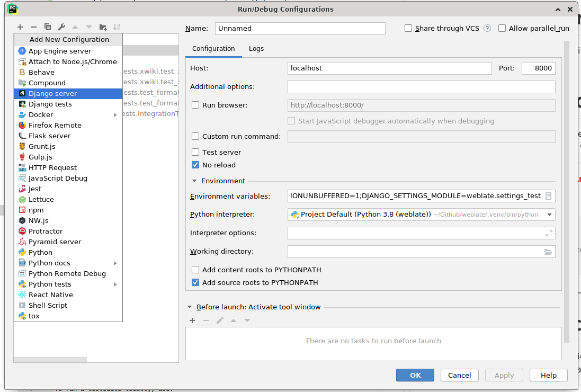Enable Share through VCS
The height and width of the screenshot is (392, 581).
[408, 28]
